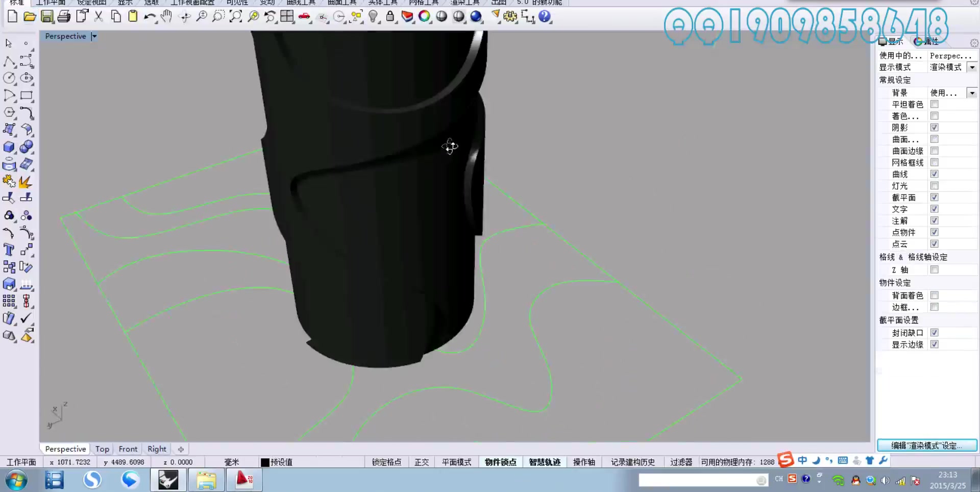Click the red car set view icon

304,16
